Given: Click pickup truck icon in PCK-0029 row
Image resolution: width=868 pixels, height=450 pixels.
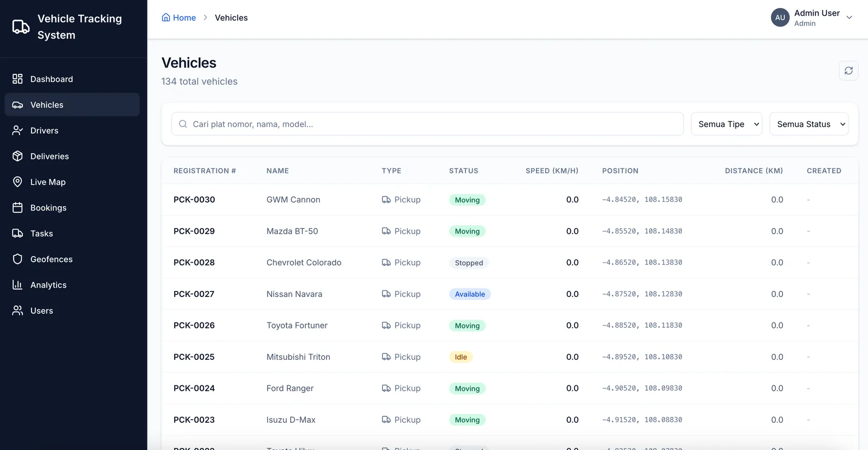Looking at the screenshot, I should [386, 231].
